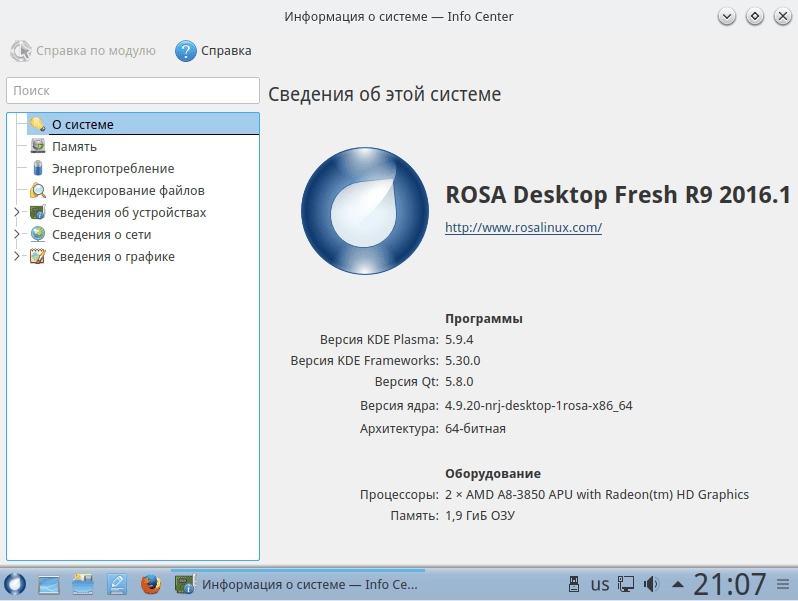This screenshot has height=601, width=798.
Task: Open the file manager icon in taskbar
Action: 83,584
